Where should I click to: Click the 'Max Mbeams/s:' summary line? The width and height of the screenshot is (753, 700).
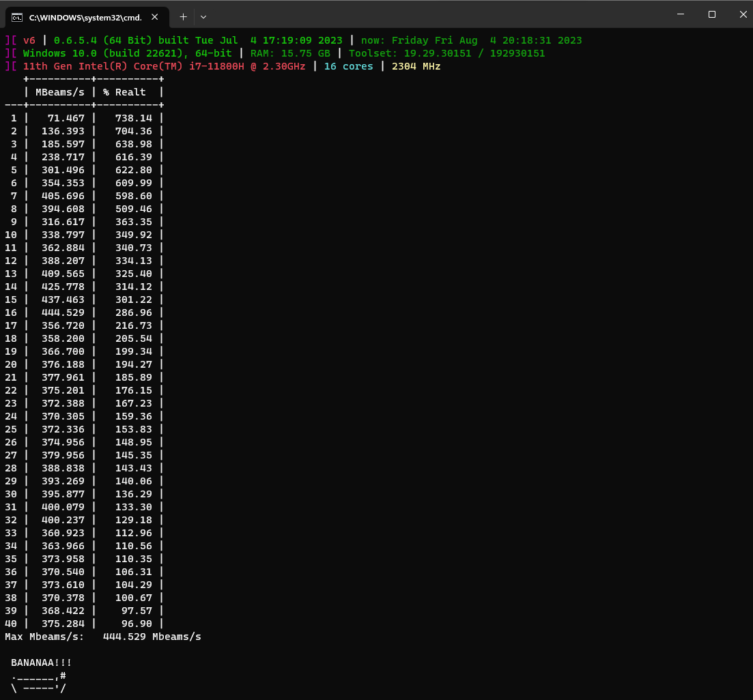point(103,636)
